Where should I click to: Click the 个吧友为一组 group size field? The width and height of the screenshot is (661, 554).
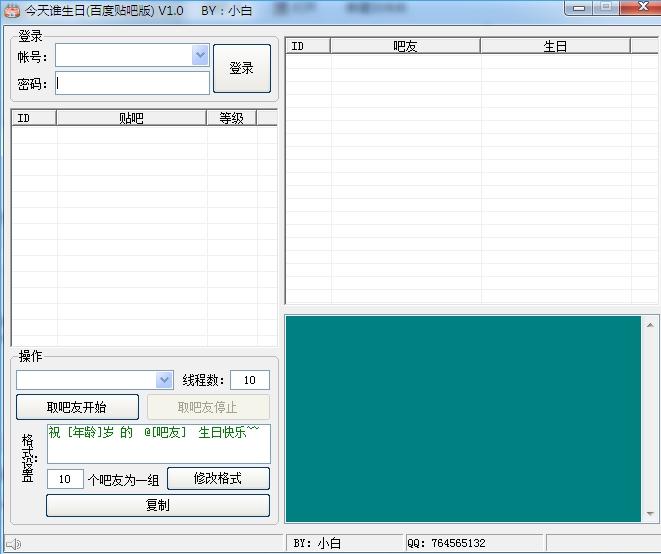click(65, 479)
